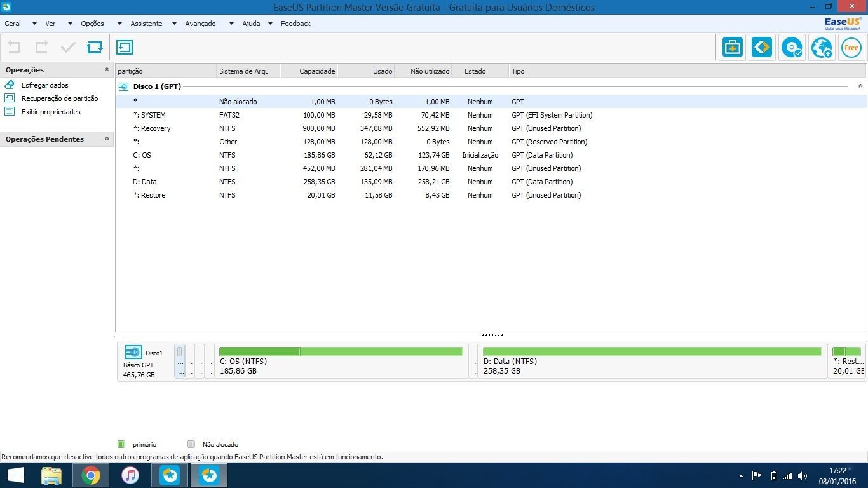This screenshot has width=868, height=488.
Task: Click the volume icon in system tray
Action: tap(803, 475)
